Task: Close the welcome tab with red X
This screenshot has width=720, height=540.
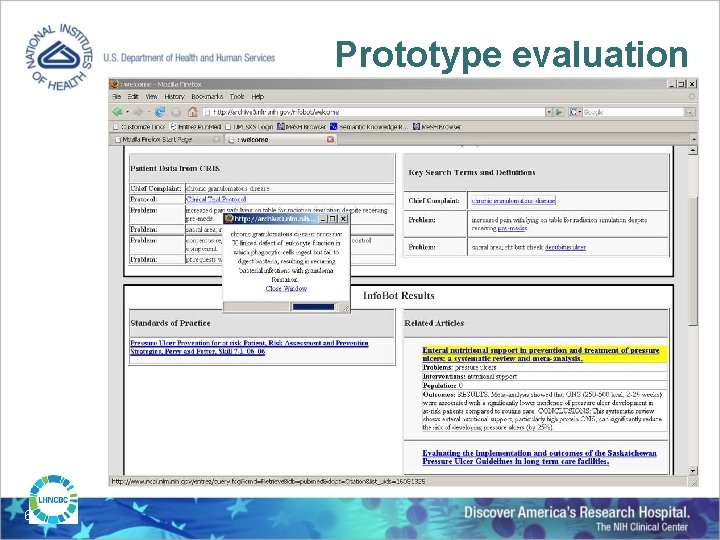Action: [x=330, y=139]
